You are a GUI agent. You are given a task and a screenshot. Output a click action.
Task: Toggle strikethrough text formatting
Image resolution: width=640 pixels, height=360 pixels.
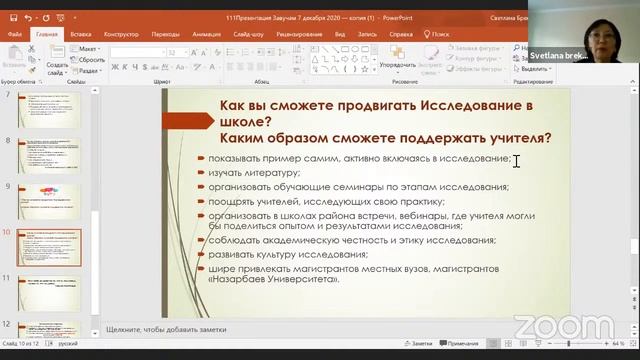pos(155,67)
